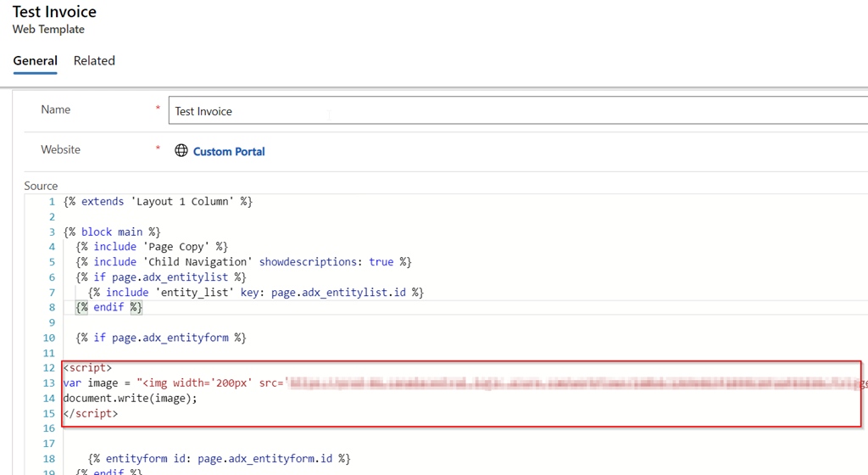Viewport: 868px width, 475px height.
Task: Click the 'Test Invoice' page title
Action: pyautogui.click(x=54, y=12)
